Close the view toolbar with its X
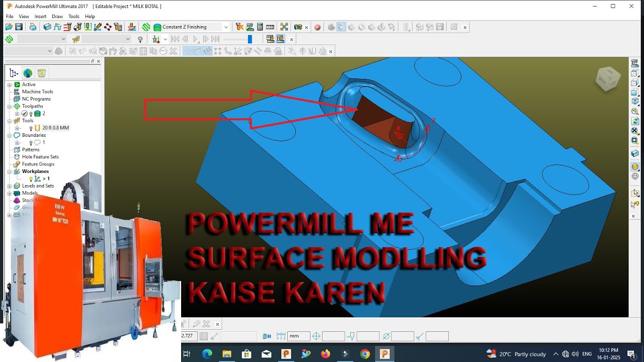Viewport: 644px width, 362px height. point(633,216)
